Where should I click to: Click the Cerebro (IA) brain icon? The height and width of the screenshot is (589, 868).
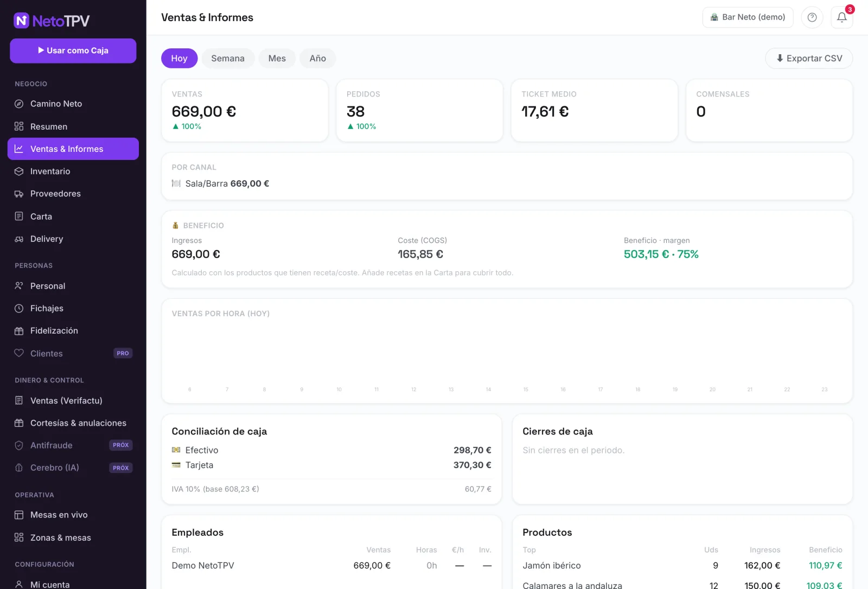coord(19,468)
